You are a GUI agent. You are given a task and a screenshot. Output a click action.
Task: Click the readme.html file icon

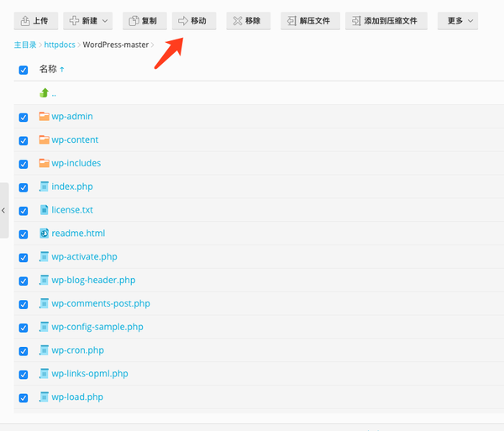tap(44, 234)
